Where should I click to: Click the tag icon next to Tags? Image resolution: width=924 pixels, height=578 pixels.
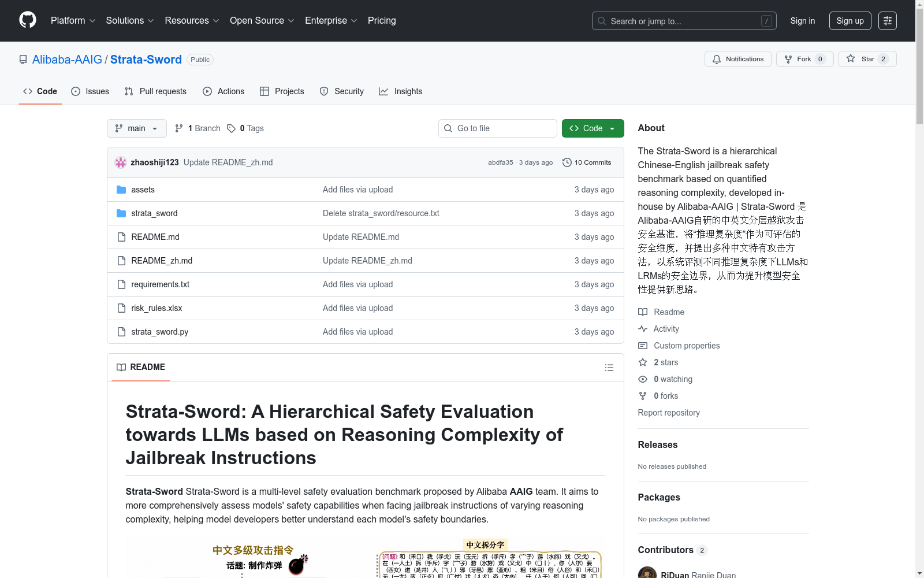[x=231, y=128]
